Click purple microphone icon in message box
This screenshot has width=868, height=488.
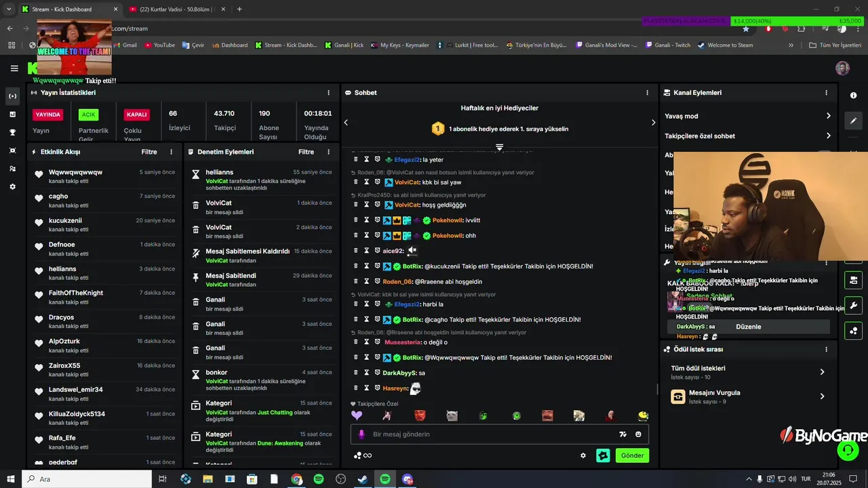click(361, 434)
